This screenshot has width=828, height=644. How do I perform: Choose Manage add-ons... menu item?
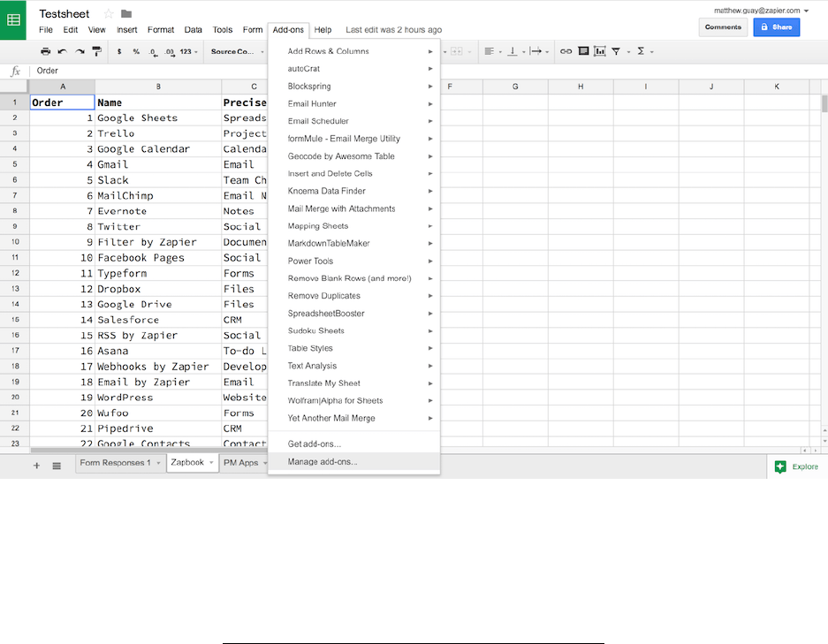pos(353,461)
